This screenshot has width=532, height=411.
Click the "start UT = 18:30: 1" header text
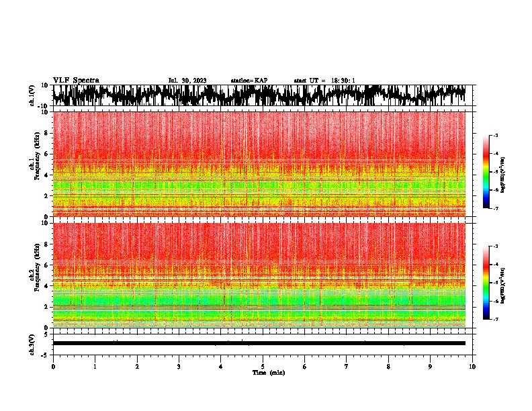tap(324, 81)
